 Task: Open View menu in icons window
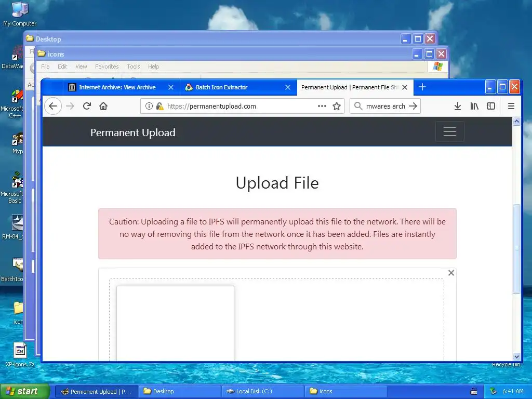point(81,66)
